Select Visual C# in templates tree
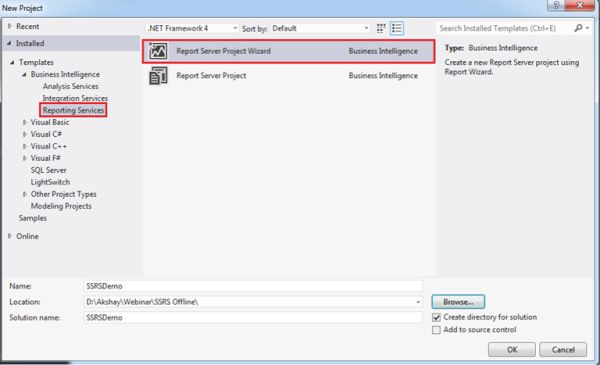The height and width of the screenshot is (365, 600). pos(46,134)
